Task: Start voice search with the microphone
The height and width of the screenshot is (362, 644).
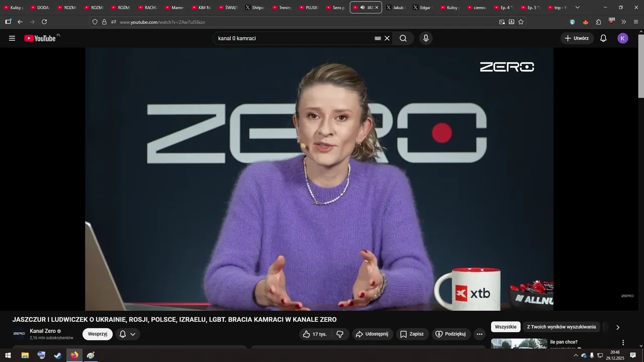Action: 426,38
